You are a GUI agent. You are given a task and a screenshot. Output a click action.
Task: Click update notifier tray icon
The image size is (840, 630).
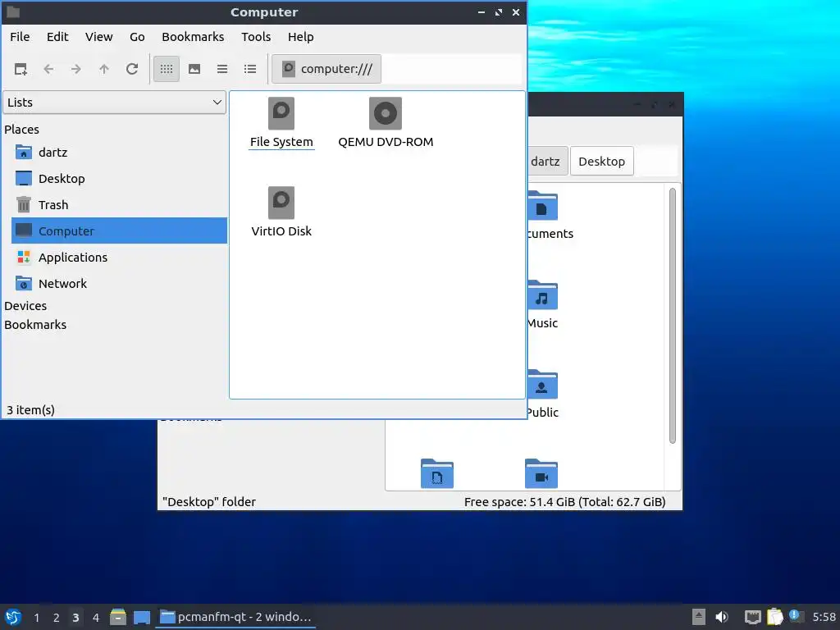tap(796, 617)
